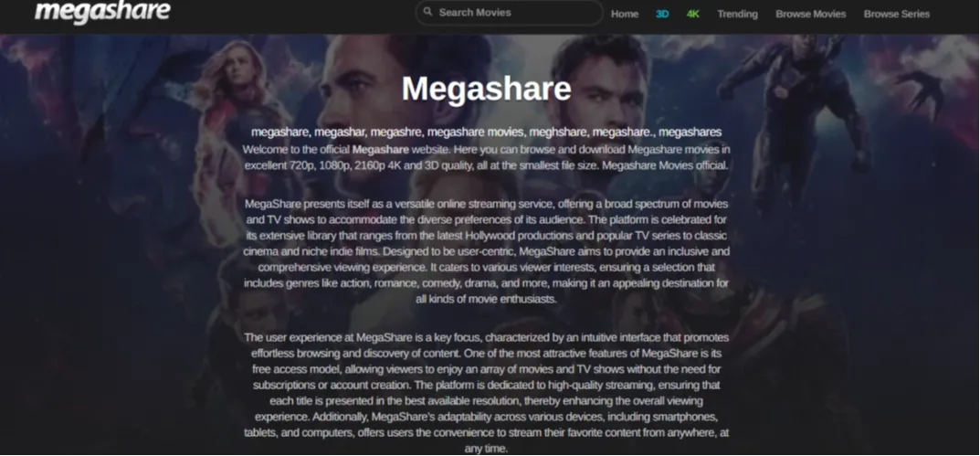
Task: Focus the Search Movies field
Action: (x=509, y=13)
